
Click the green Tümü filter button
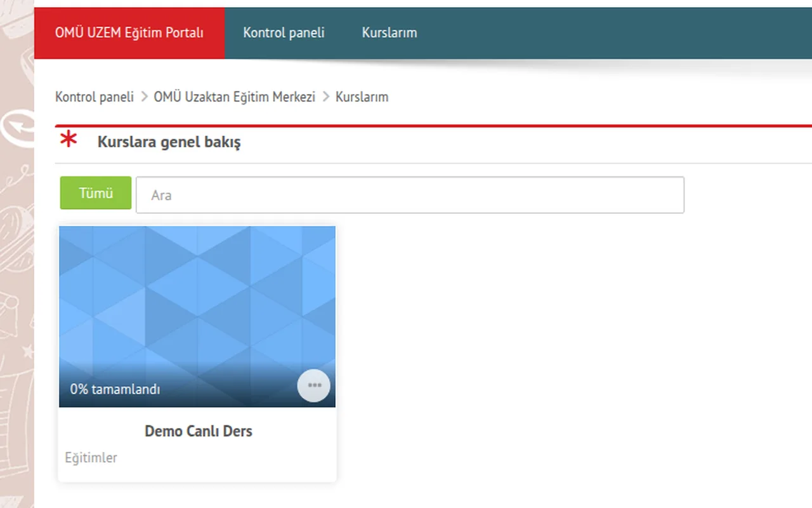pos(96,193)
